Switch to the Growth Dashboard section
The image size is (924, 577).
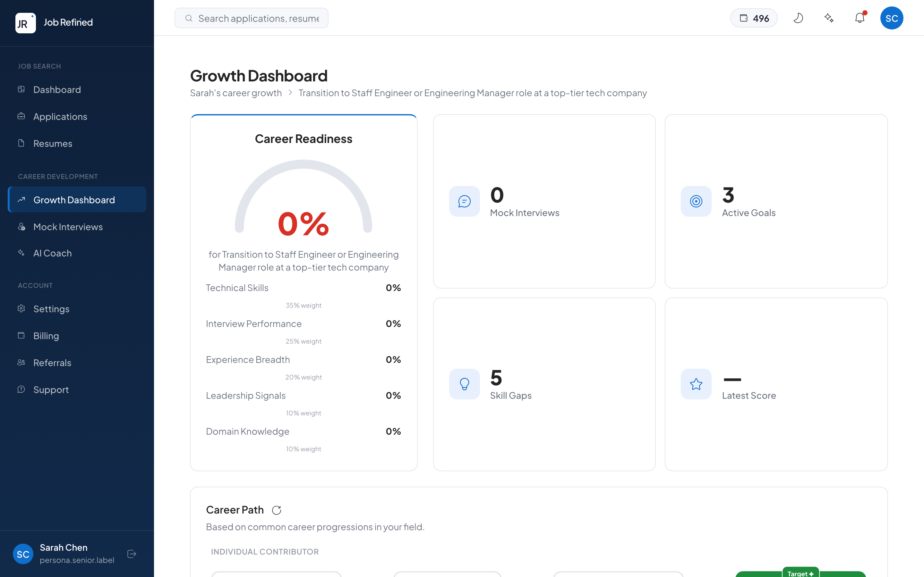click(74, 200)
